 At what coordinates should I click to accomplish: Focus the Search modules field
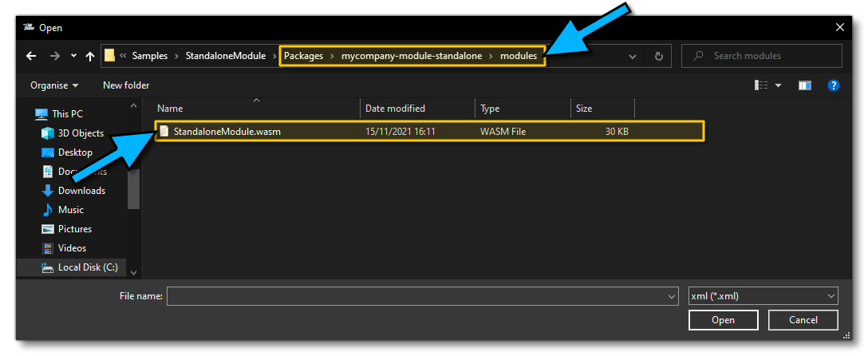point(762,56)
